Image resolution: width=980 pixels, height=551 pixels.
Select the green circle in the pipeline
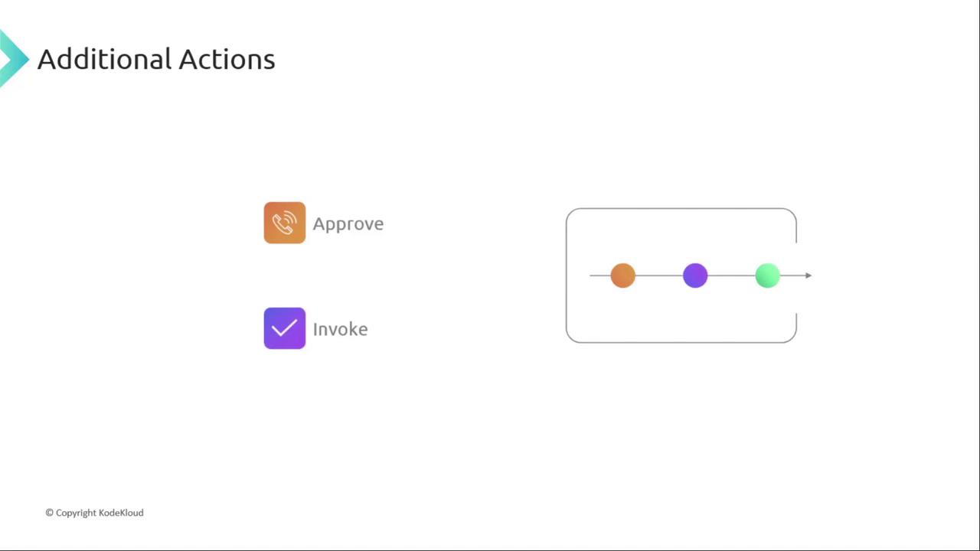[767, 275]
